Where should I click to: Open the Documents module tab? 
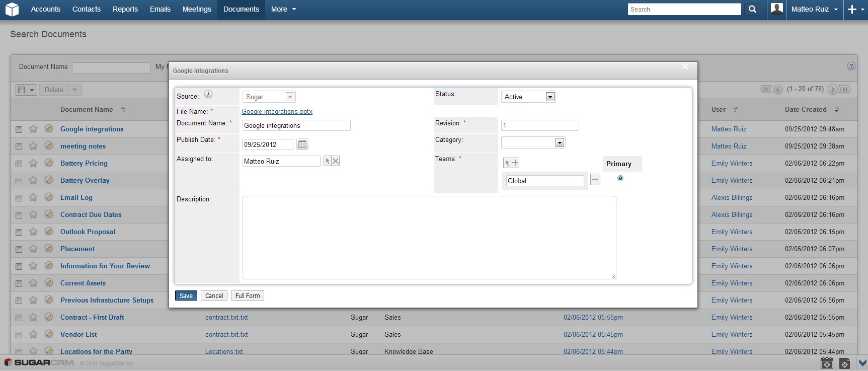(241, 9)
